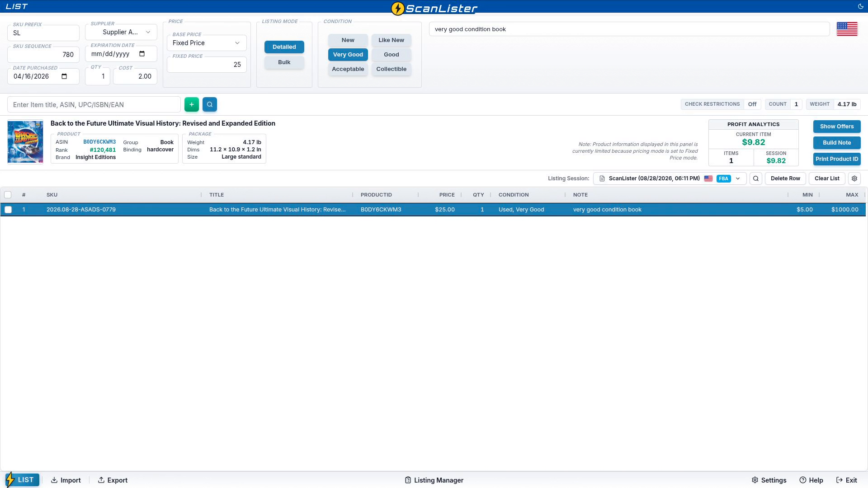Screen dimensions: 868x488
Task: Click Clear List button
Action: (827, 178)
